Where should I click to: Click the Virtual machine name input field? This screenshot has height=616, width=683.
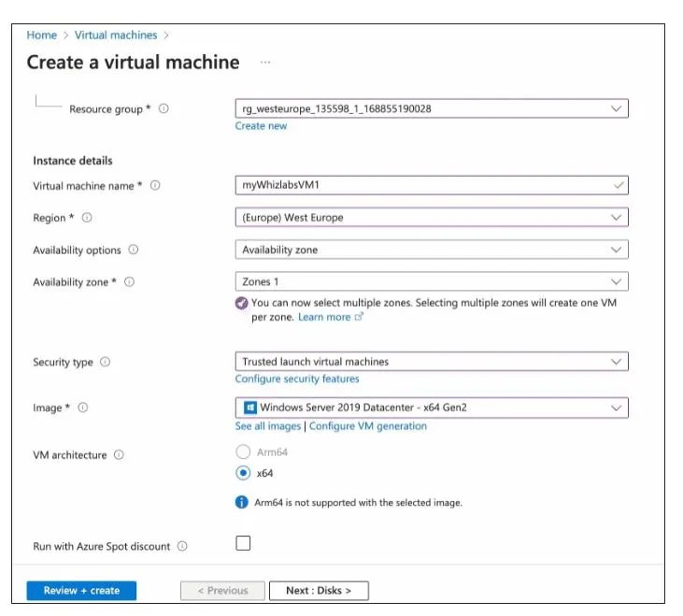coord(420,185)
